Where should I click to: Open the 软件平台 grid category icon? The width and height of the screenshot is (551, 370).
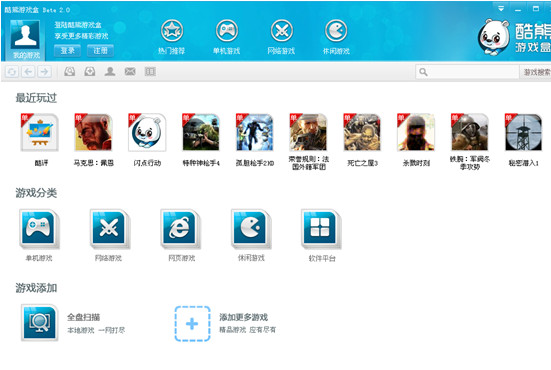[x=321, y=229]
